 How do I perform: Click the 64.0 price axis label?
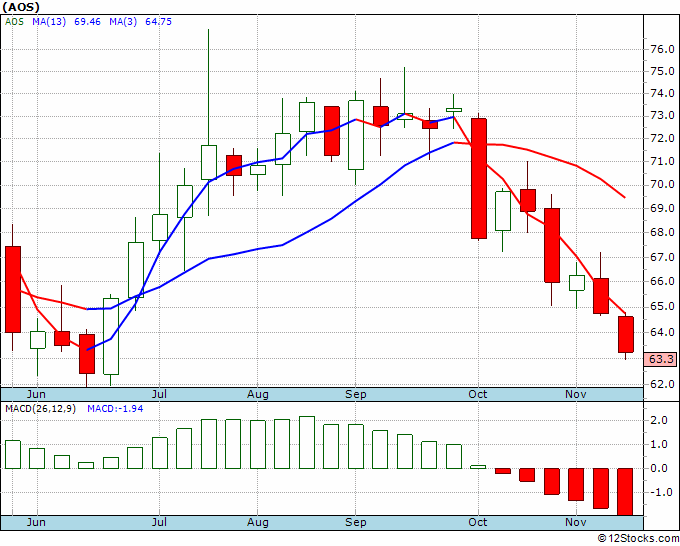[x=662, y=332]
